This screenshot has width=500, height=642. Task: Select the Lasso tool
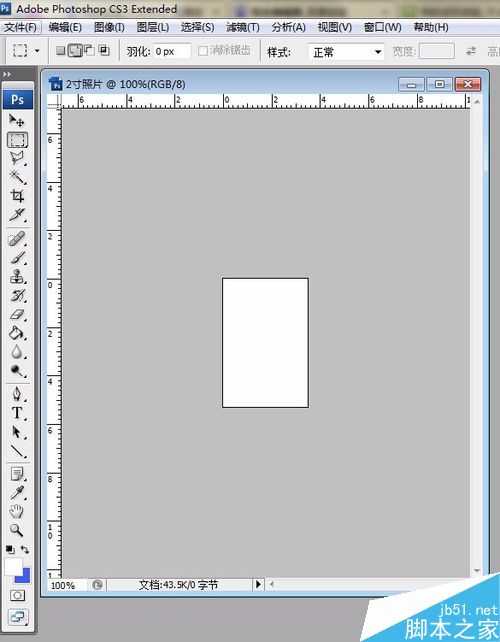pyautogui.click(x=17, y=158)
